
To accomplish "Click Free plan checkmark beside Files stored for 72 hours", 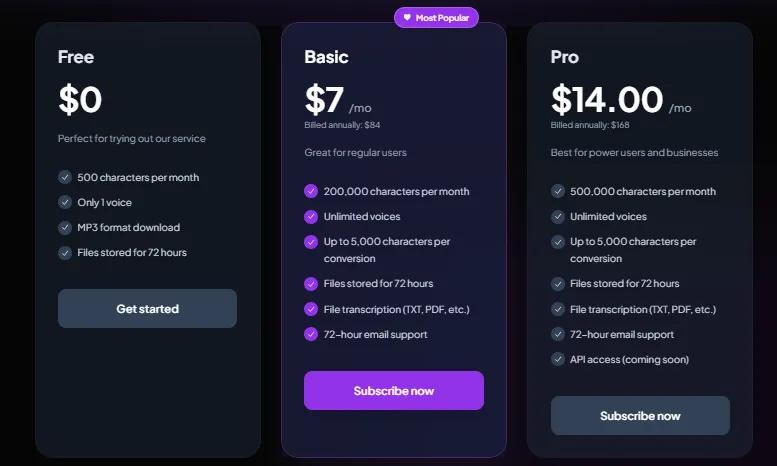I will click(x=65, y=253).
